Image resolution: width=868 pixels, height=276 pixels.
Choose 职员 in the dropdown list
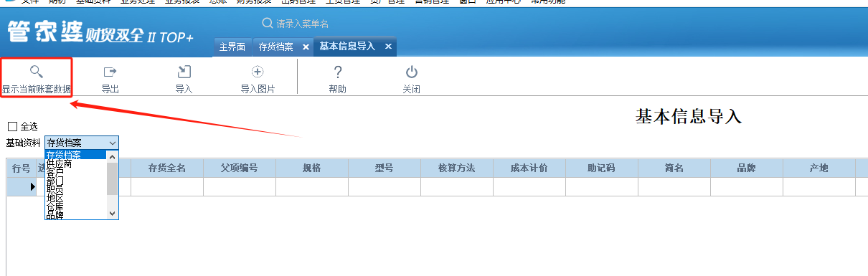[75, 189]
